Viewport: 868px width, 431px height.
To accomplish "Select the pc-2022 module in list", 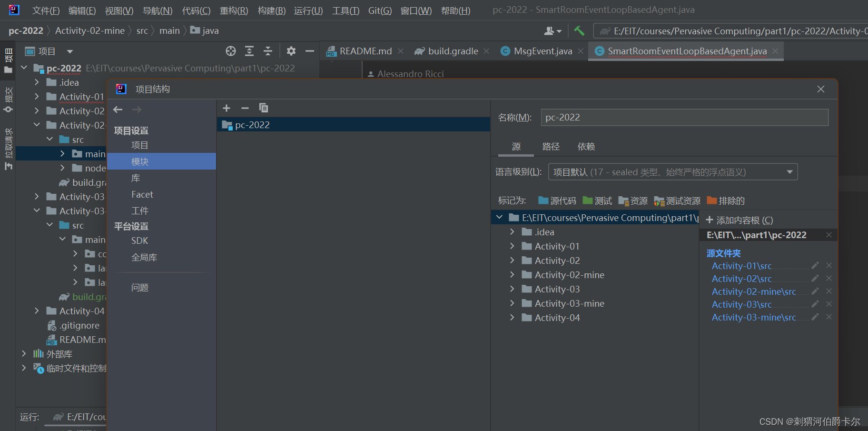I will click(x=354, y=125).
